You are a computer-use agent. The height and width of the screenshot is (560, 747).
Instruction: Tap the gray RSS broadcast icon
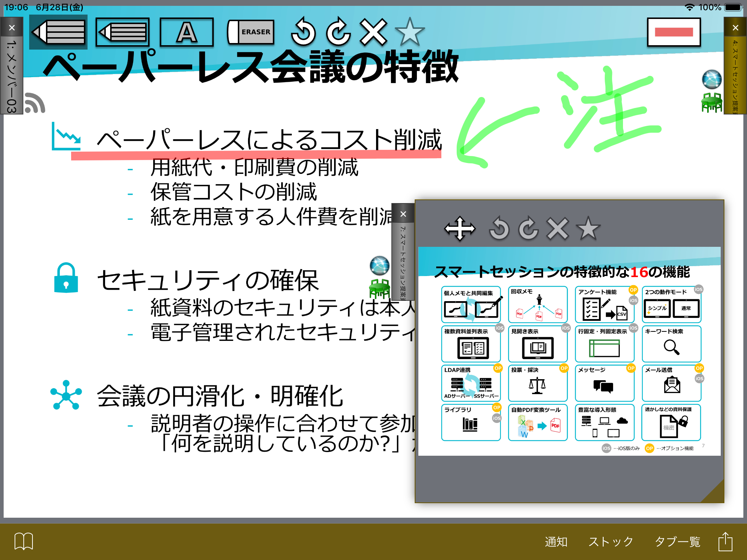point(35,103)
